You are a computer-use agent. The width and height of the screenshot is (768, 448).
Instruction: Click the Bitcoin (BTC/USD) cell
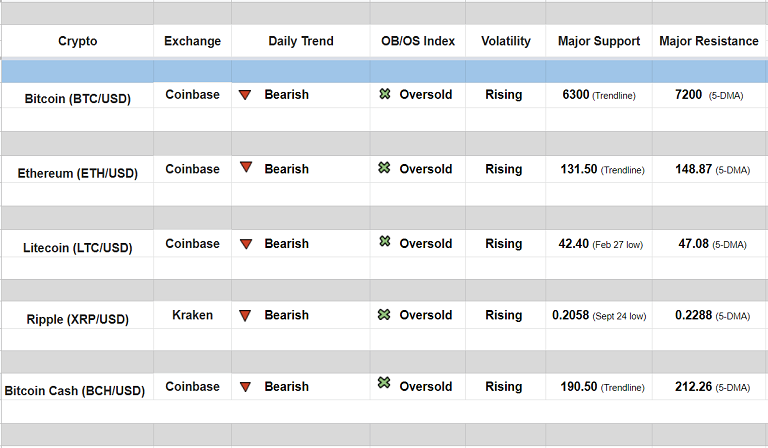tap(78, 97)
